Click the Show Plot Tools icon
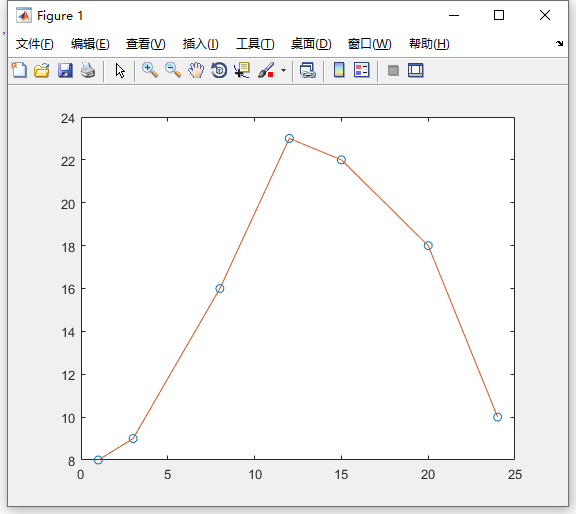 click(x=415, y=70)
